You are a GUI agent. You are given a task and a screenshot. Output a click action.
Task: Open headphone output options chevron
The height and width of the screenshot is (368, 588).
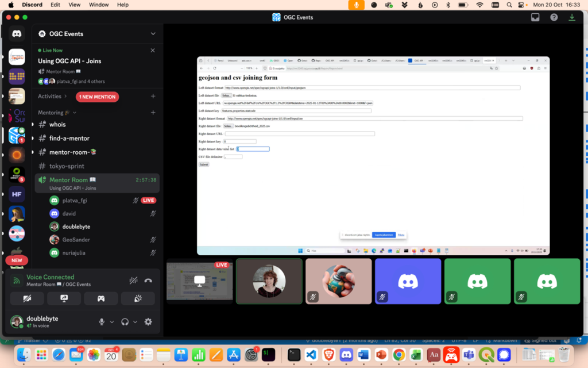coord(135,322)
